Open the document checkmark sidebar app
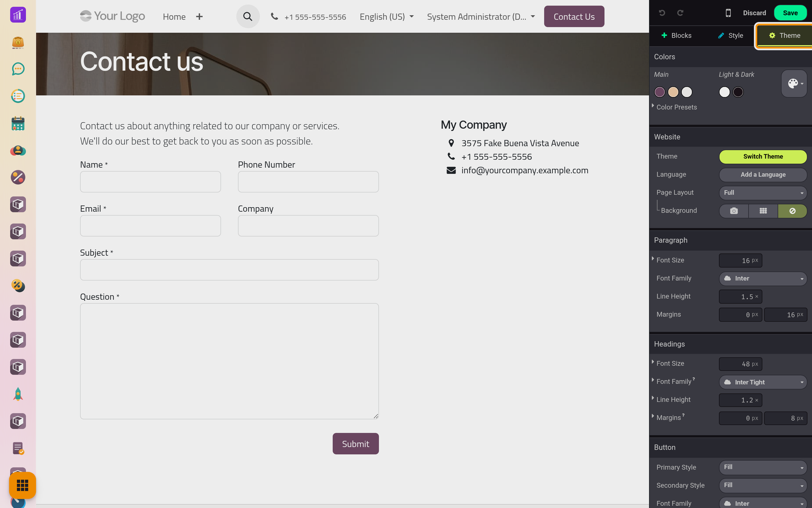 pos(18,448)
